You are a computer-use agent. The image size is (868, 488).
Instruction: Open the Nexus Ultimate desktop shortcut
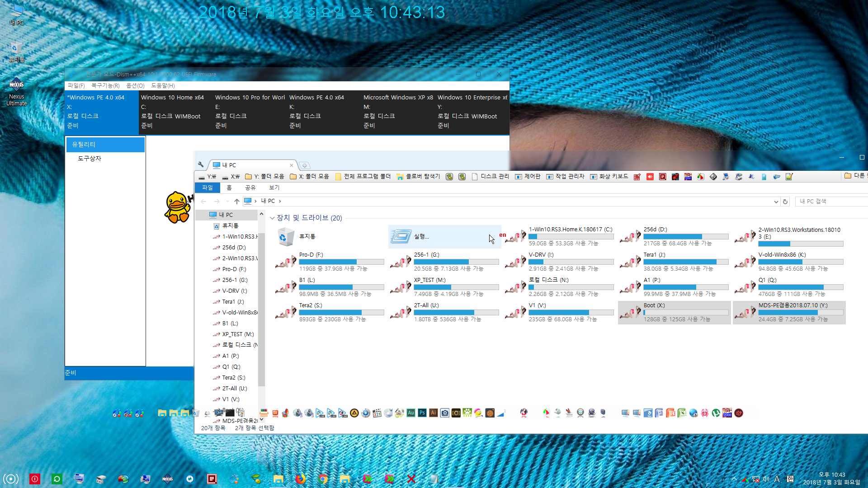17,92
